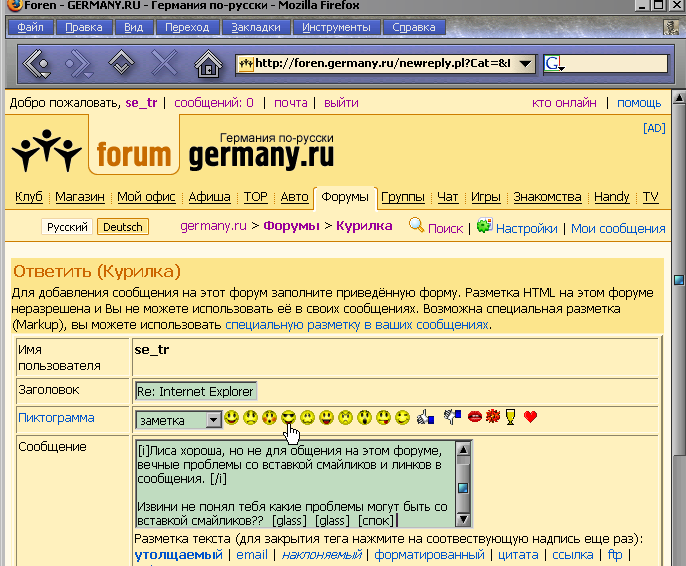Select Русский language button

tap(68, 227)
